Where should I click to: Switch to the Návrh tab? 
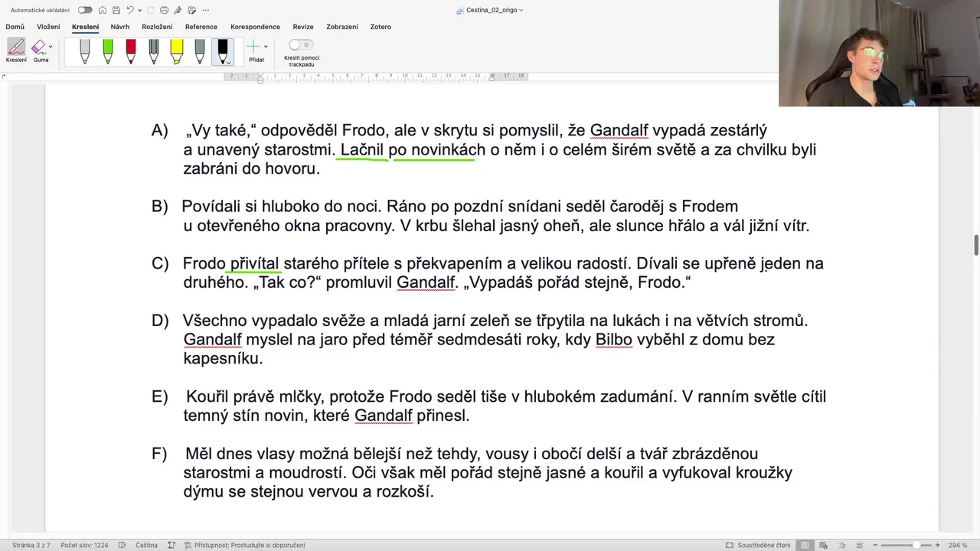pos(120,27)
